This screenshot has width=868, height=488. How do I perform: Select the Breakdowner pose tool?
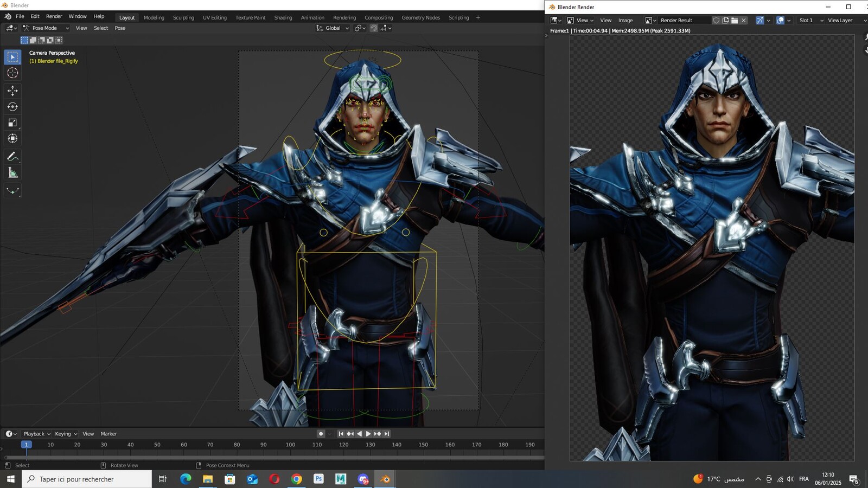coord(12,190)
